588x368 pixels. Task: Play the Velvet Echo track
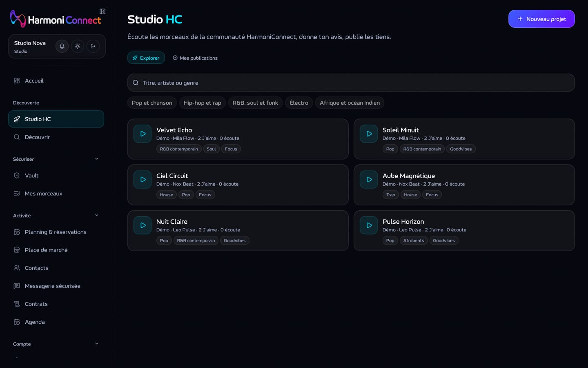pyautogui.click(x=143, y=134)
